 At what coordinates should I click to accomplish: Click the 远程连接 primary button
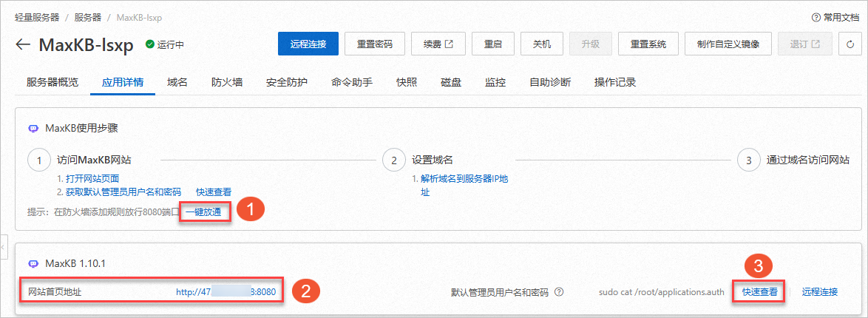pyautogui.click(x=308, y=44)
